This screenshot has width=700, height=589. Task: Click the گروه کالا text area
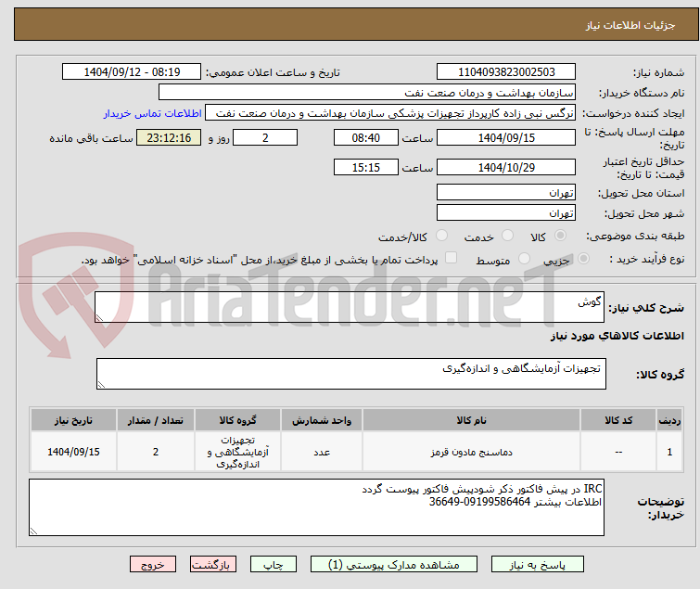click(351, 374)
